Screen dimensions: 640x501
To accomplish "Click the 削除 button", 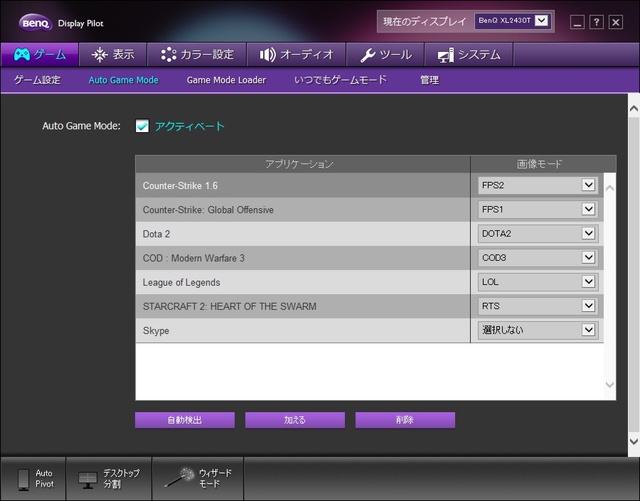I will point(405,420).
